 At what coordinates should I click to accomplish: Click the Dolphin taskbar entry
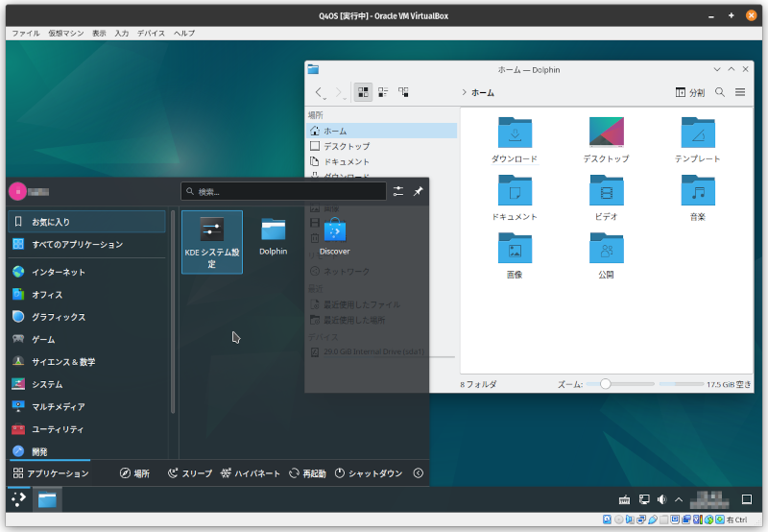(x=47, y=499)
